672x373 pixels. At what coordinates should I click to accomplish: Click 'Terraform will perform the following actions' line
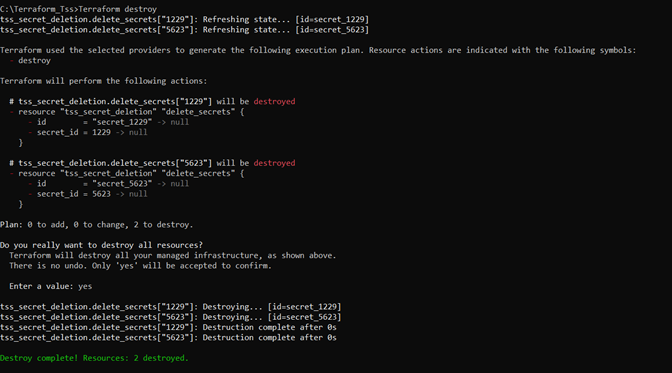pyautogui.click(x=104, y=81)
